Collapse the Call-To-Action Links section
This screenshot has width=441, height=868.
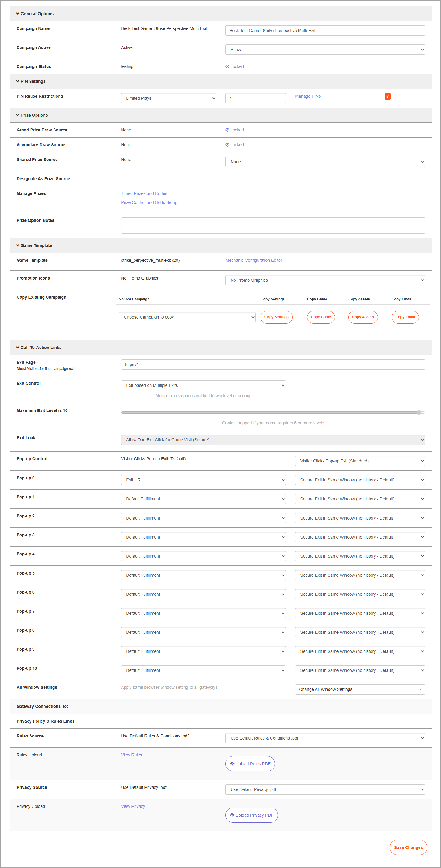point(39,348)
